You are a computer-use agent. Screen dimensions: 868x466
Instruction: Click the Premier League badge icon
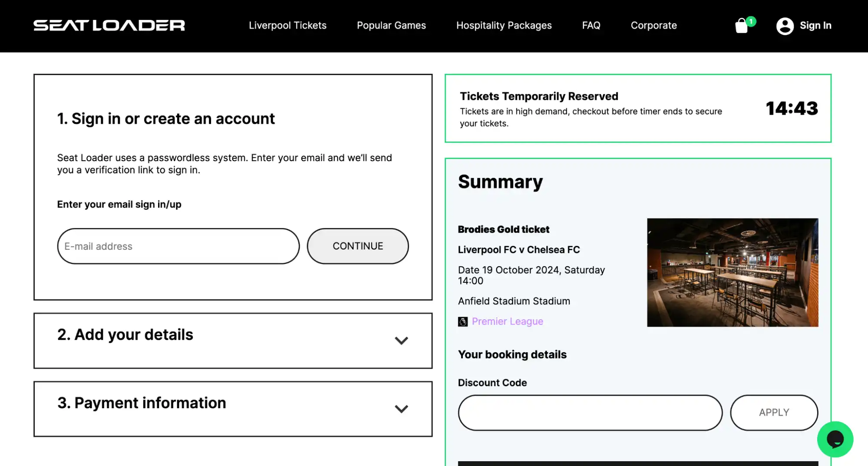coord(462,321)
